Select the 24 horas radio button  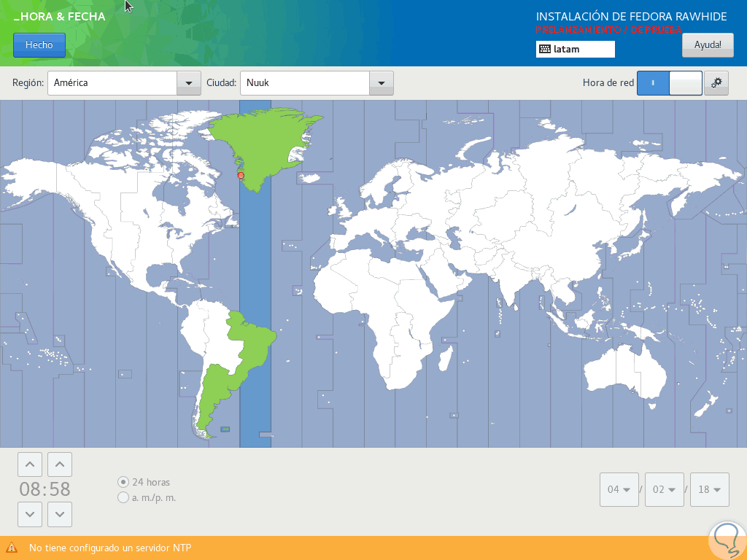pyautogui.click(x=123, y=482)
